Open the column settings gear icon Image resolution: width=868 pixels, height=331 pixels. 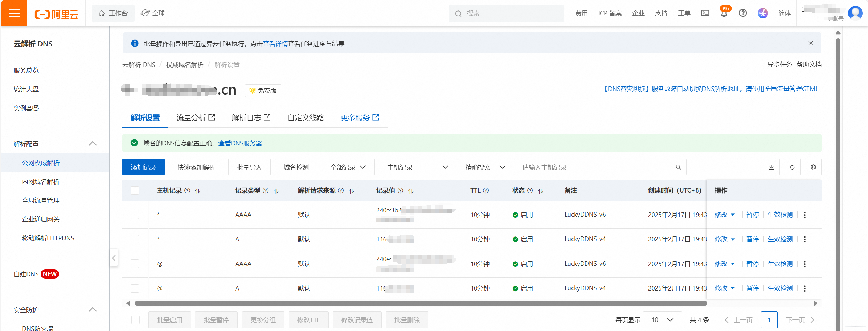[x=813, y=167]
